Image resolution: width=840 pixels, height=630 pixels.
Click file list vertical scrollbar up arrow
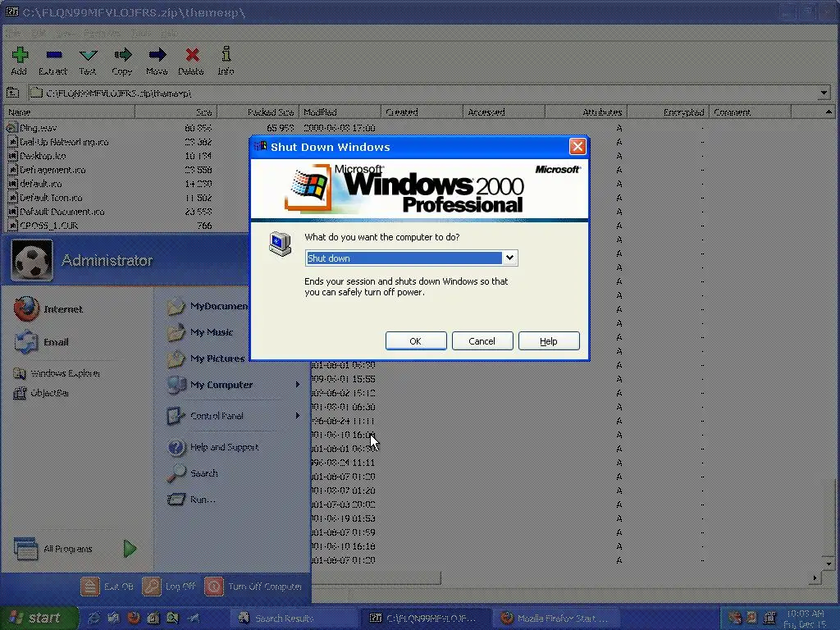pos(829,112)
